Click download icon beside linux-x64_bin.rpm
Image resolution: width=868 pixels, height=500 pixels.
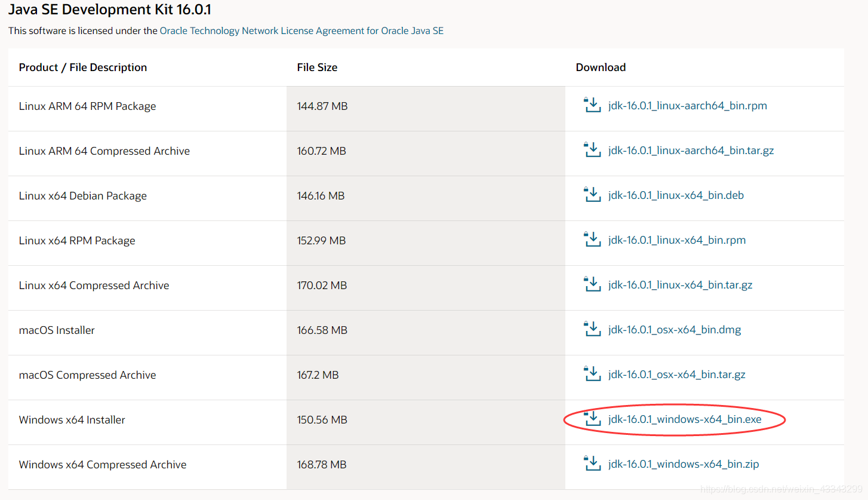point(592,240)
